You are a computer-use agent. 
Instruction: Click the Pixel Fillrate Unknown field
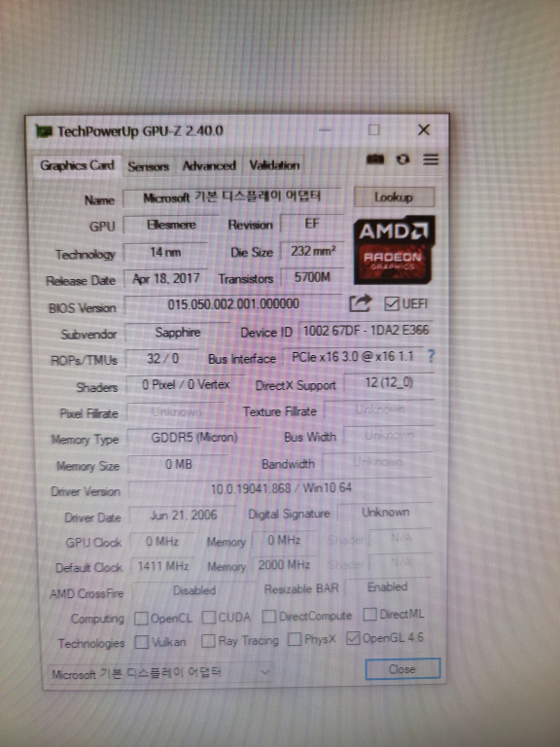pos(176,411)
